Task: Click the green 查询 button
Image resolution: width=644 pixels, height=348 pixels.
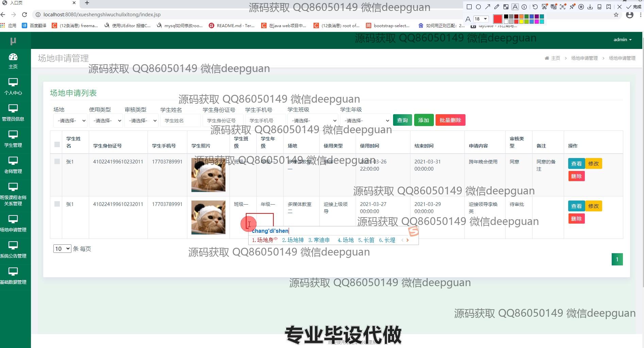Action: tap(402, 120)
